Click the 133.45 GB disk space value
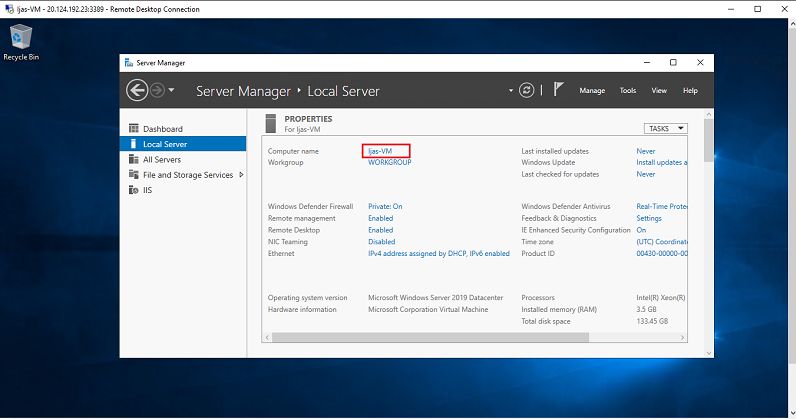796x419 pixels. pos(652,321)
